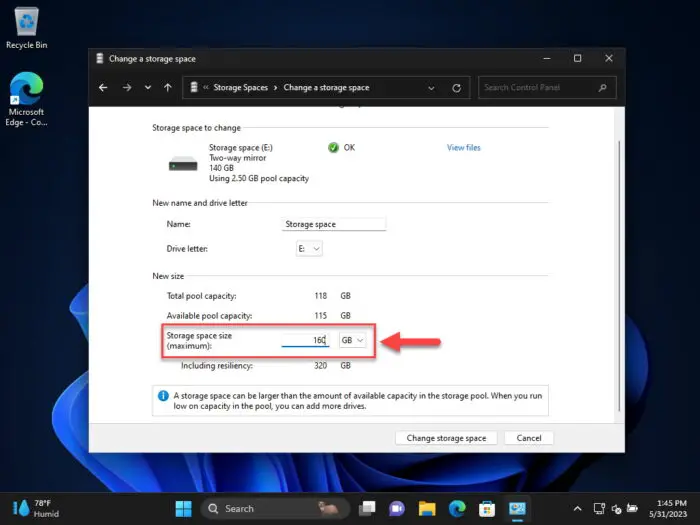The width and height of the screenshot is (700, 525).
Task: Click the storage space drive icon
Action: 183,164
